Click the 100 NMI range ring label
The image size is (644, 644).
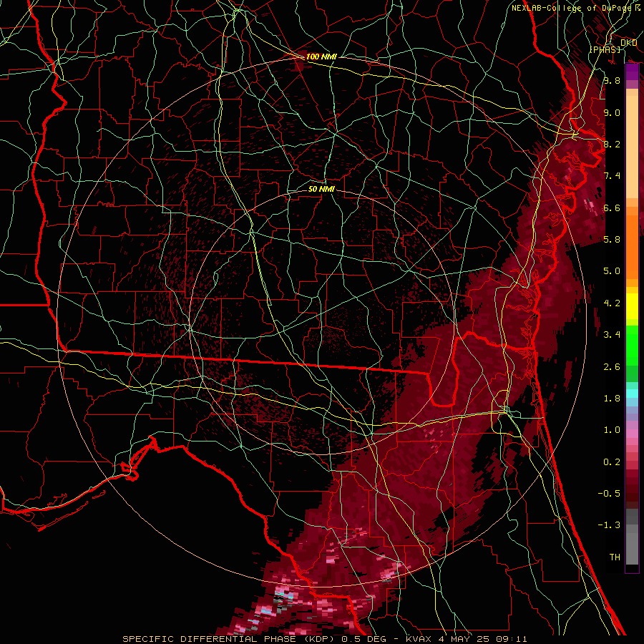(x=321, y=57)
